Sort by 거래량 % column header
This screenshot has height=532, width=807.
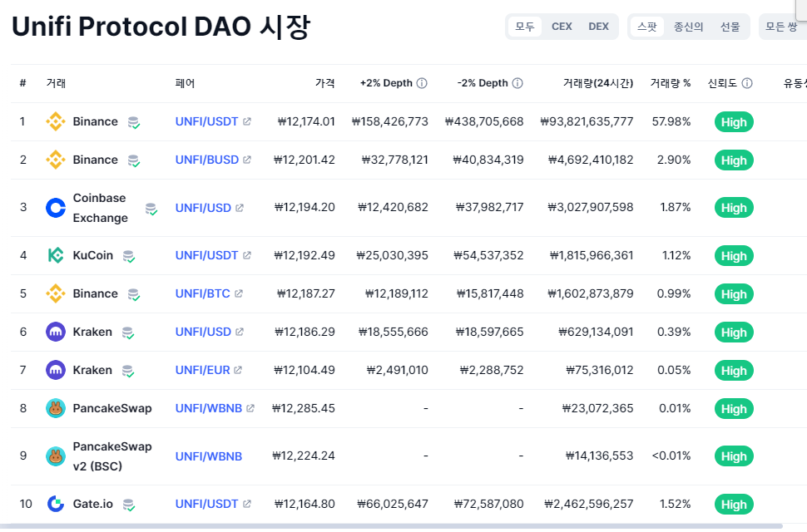[670, 83]
